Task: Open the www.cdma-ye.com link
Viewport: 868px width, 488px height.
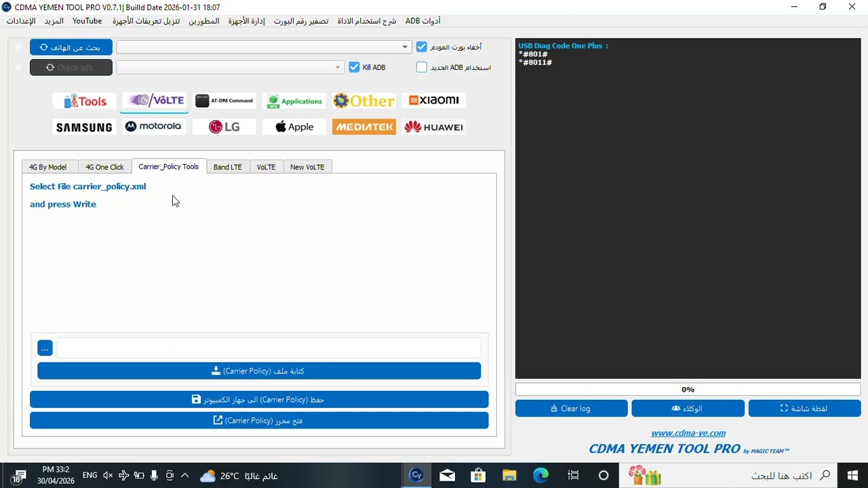Action: point(688,433)
